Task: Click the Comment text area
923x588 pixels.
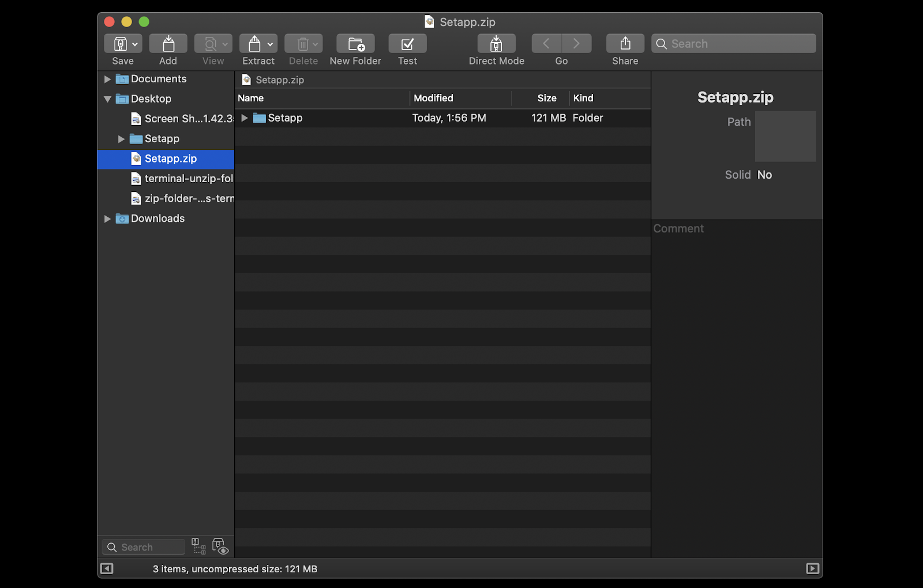Action: point(737,389)
